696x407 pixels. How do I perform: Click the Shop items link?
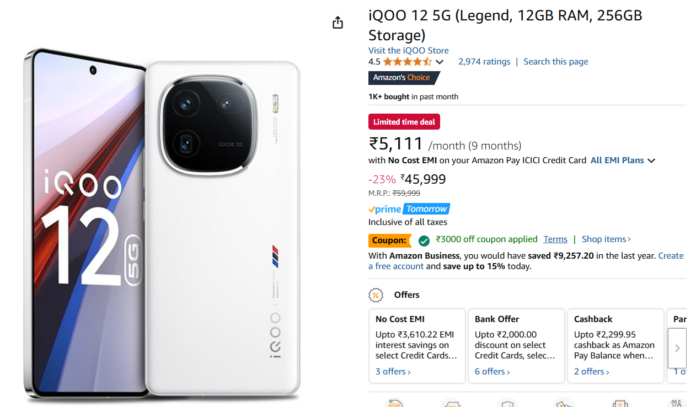606,240
